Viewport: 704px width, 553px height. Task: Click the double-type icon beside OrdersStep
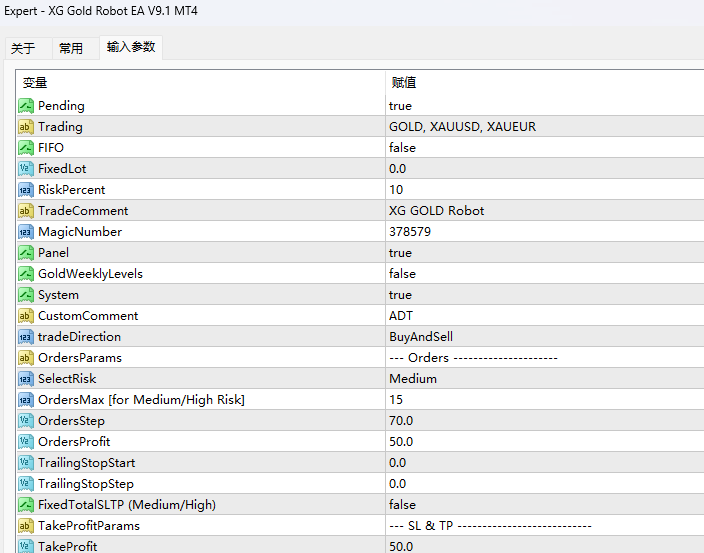pos(26,421)
